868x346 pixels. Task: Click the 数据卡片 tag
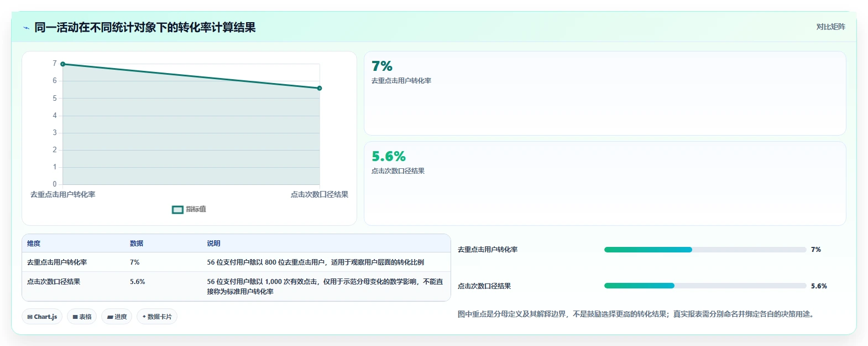157,317
